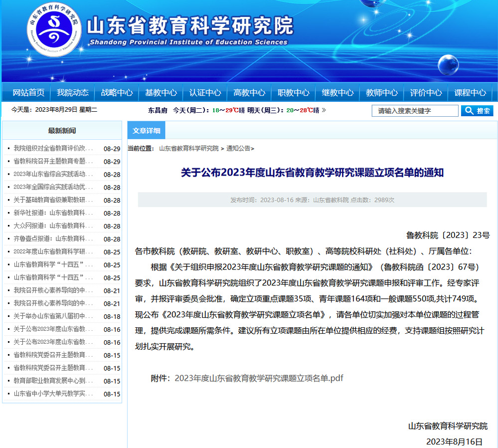Click the article title about 课题立项名单的通知
This screenshot has width=498, height=448.
(312, 172)
